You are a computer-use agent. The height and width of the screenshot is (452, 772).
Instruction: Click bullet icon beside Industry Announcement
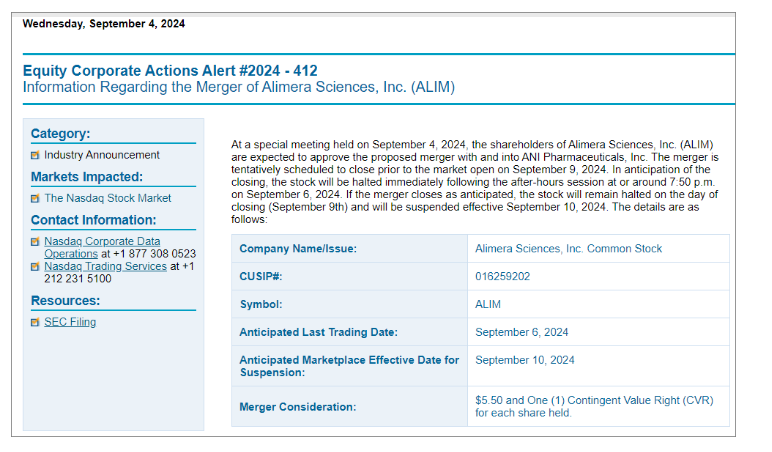[35, 155]
